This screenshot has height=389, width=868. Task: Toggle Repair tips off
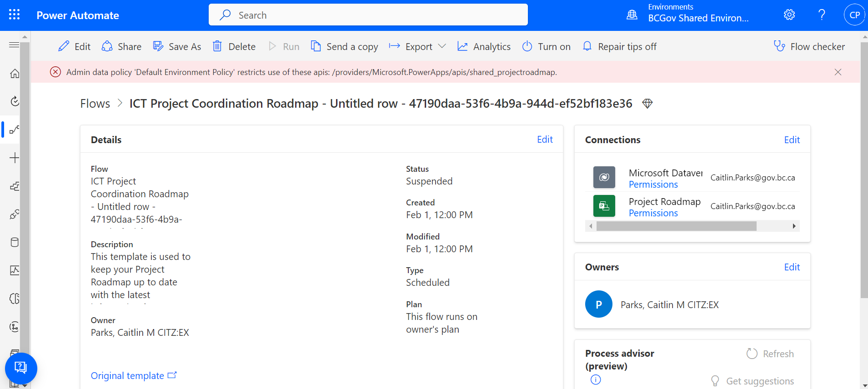tap(619, 46)
